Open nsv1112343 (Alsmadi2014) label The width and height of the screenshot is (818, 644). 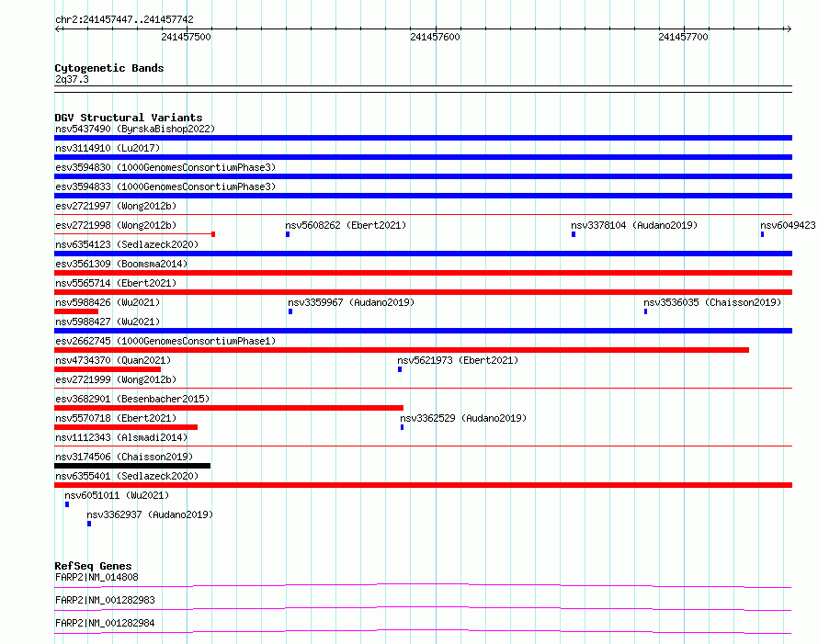[121, 437]
